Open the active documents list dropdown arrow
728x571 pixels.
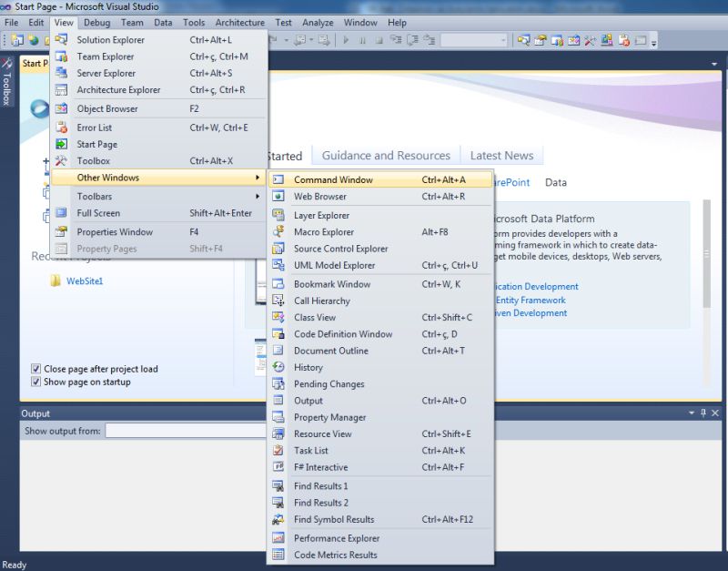pos(714,64)
